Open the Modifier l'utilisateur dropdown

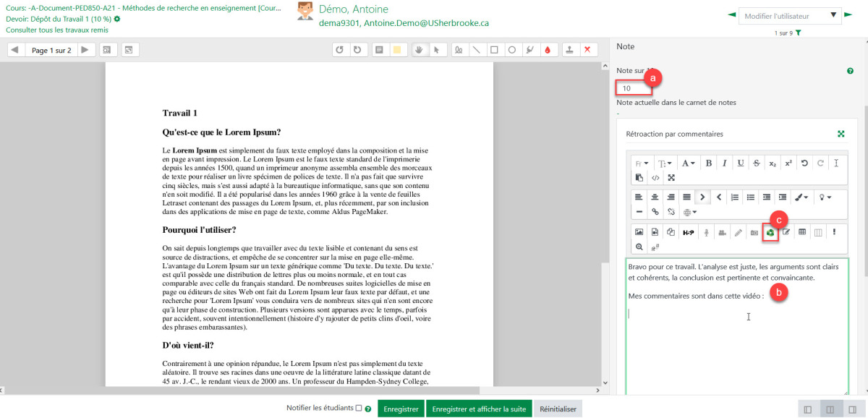[790, 15]
